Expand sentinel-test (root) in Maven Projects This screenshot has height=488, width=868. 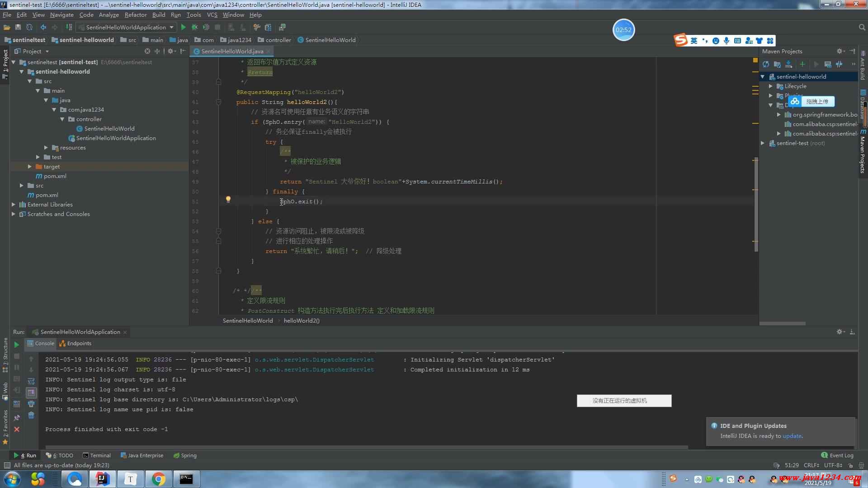763,143
